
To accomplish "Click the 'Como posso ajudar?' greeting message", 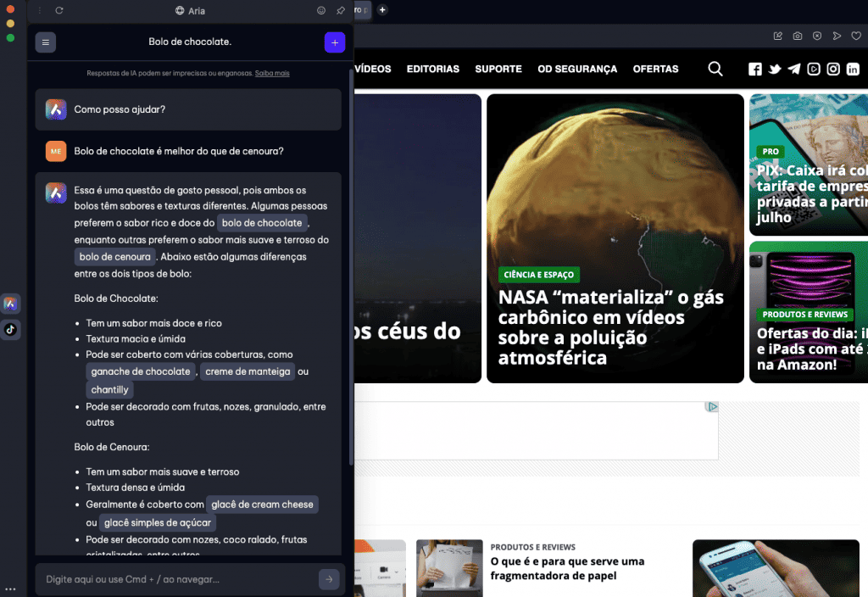I will click(x=120, y=109).
